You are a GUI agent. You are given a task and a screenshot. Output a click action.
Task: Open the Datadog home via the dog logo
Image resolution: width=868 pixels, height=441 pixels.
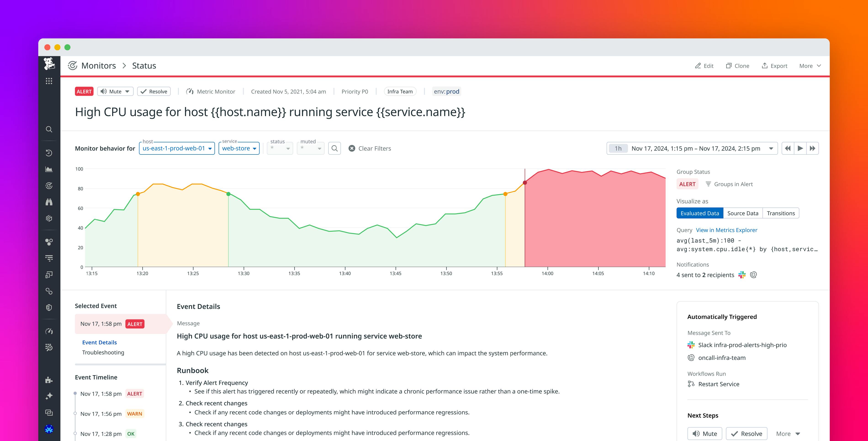tap(49, 64)
